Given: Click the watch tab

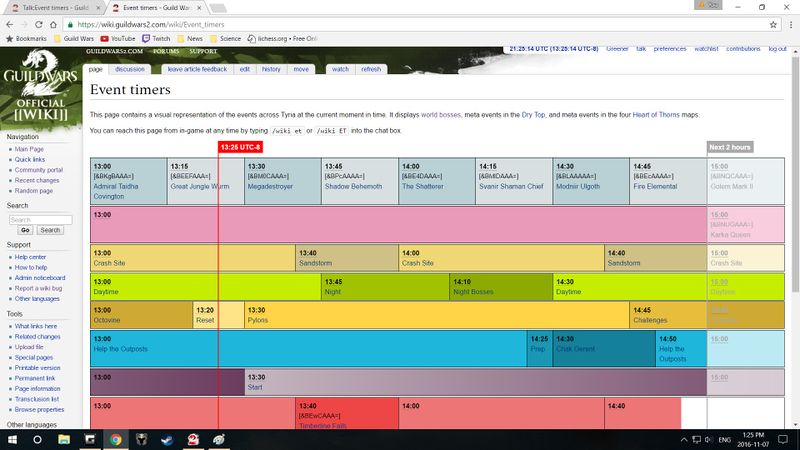Looking at the screenshot, I should [x=340, y=69].
